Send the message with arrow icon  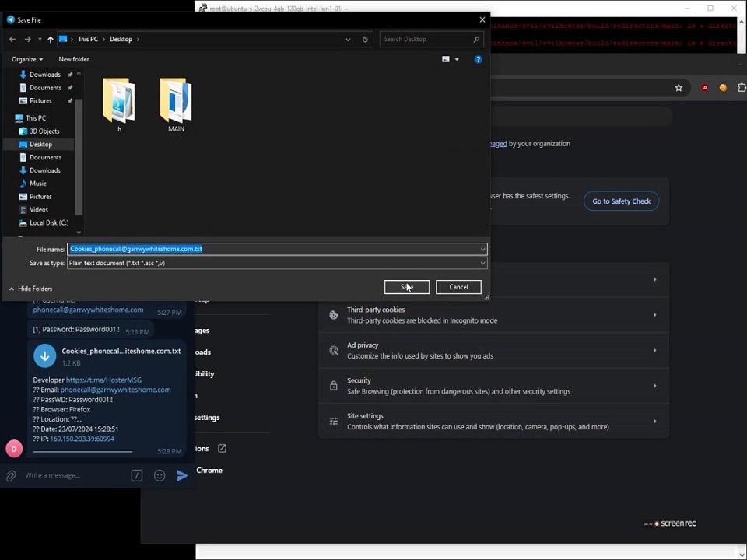pyautogui.click(x=182, y=475)
